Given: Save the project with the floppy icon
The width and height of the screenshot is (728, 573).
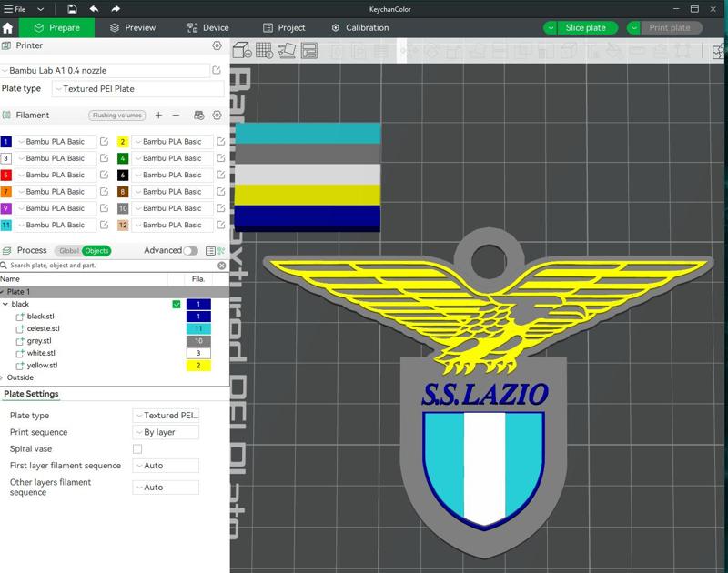Looking at the screenshot, I should [x=72, y=9].
